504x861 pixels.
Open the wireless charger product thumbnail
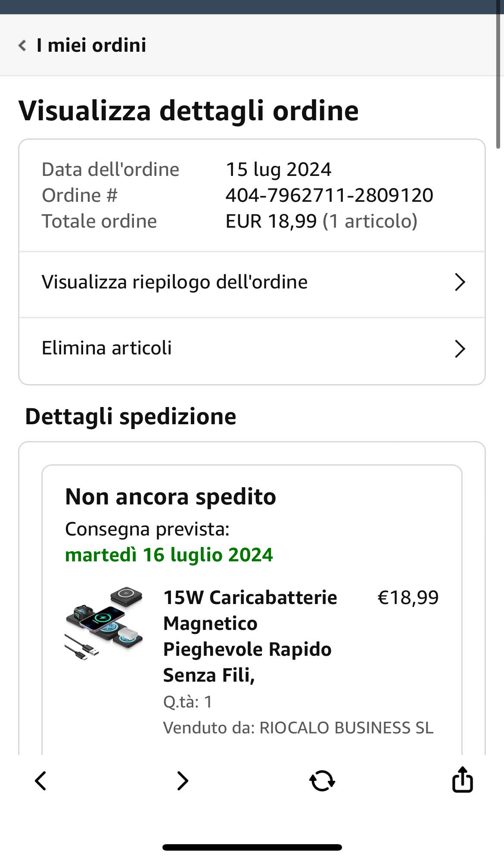[x=104, y=623]
